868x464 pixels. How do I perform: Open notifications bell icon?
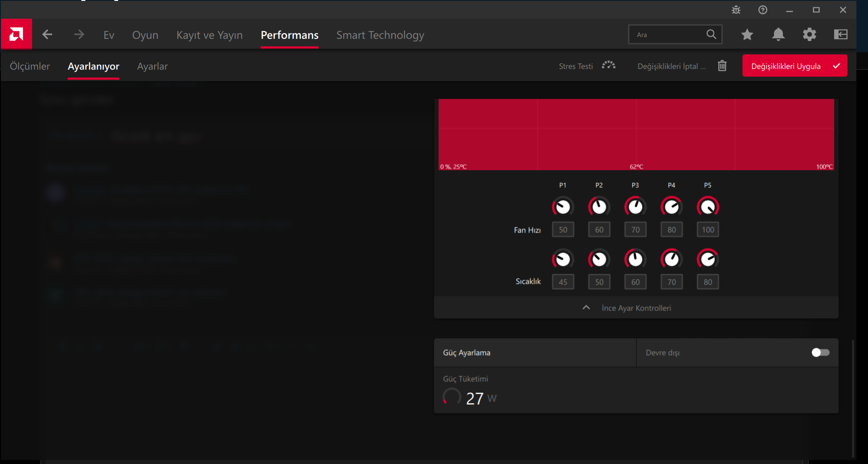tap(778, 34)
